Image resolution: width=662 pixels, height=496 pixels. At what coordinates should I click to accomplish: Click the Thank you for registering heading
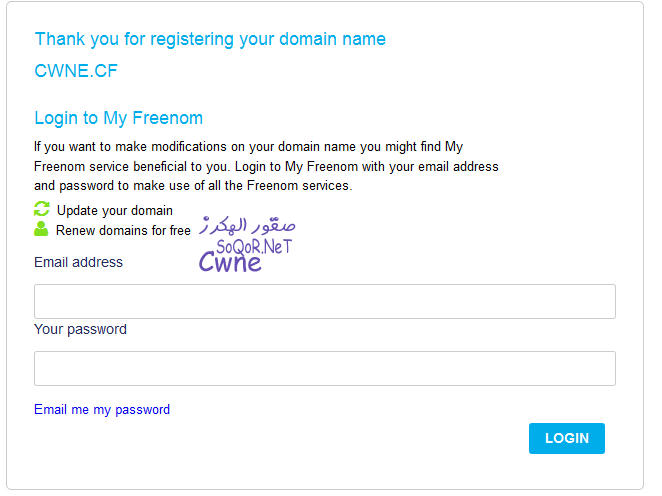(x=210, y=39)
